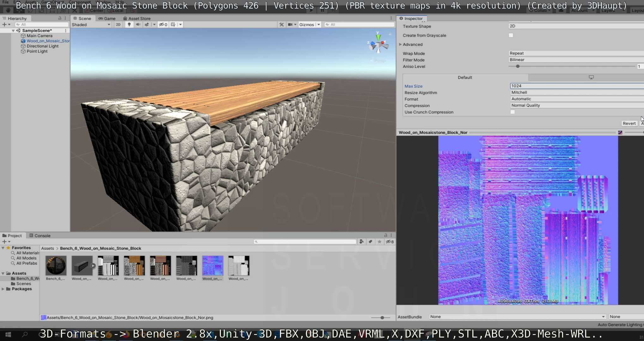Open the Texture Shape dropdown showing 2D
The image size is (644, 341).
(x=576, y=26)
